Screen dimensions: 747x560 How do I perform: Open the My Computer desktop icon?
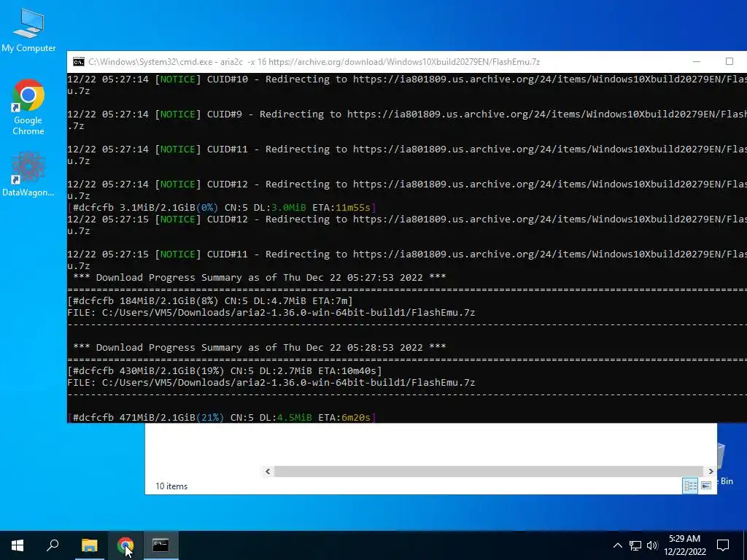click(28, 30)
